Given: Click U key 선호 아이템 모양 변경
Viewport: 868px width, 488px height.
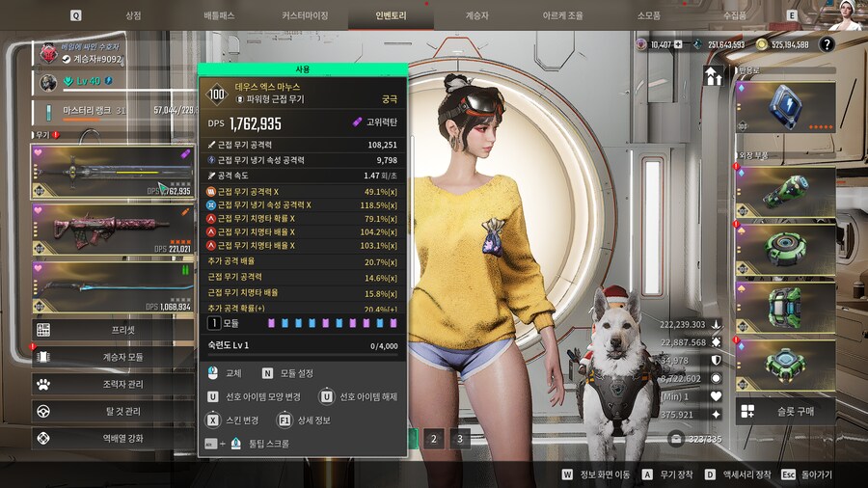Looking at the screenshot, I should click(x=212, y=396).
